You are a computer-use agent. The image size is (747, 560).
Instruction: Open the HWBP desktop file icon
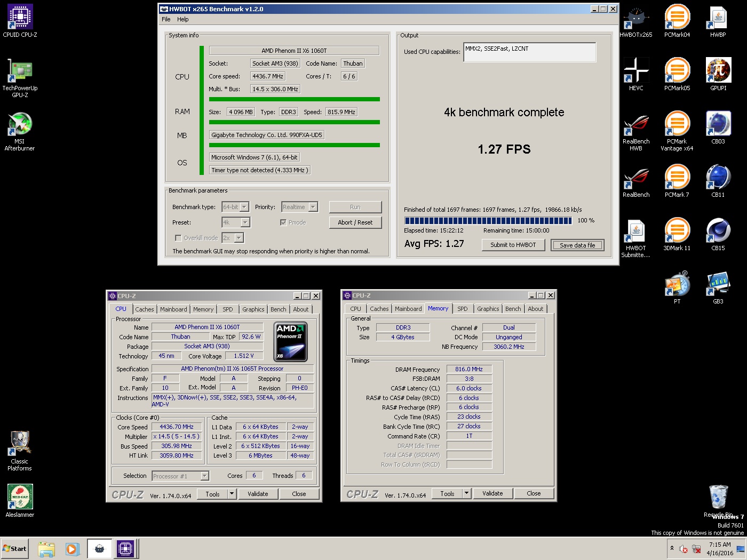718,21
